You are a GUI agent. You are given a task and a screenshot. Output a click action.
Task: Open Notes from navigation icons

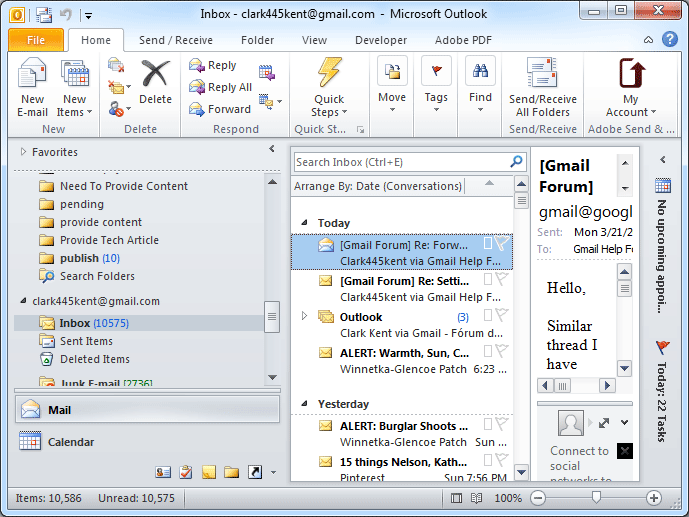click(209, 472)
